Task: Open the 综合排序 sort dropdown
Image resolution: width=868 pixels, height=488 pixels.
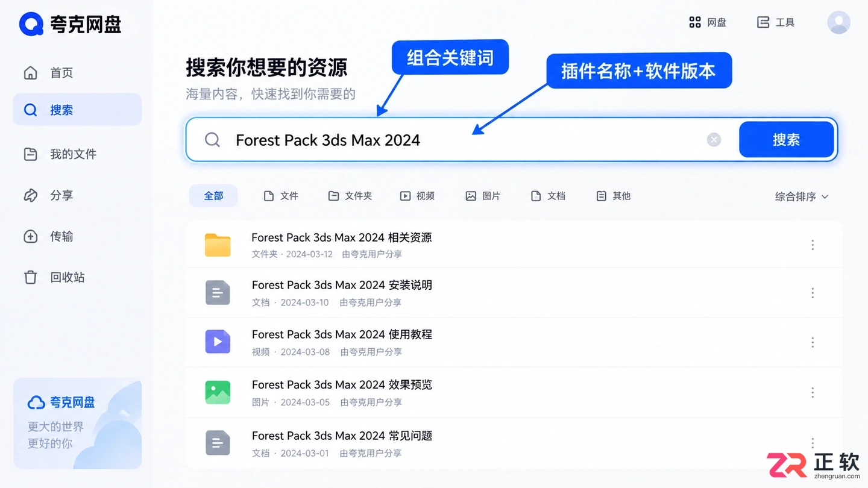Action: [802, 196]
